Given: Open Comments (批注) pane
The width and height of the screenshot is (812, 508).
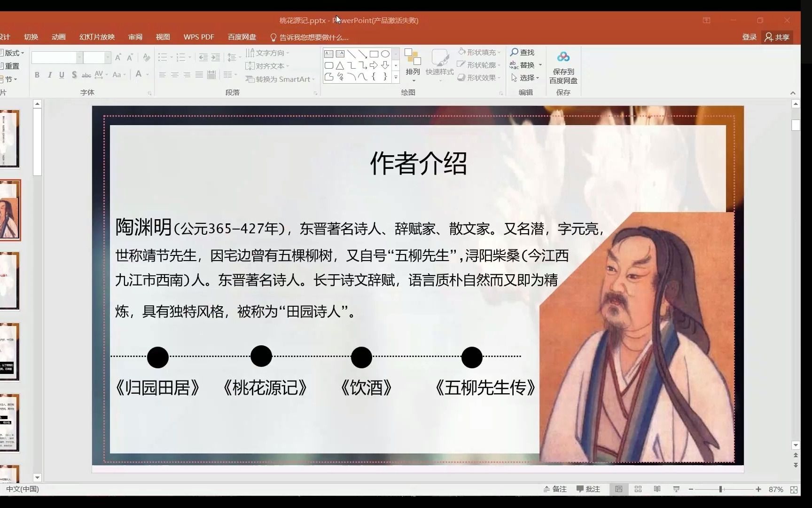Looking at the screenshot, I should [588, 489].
